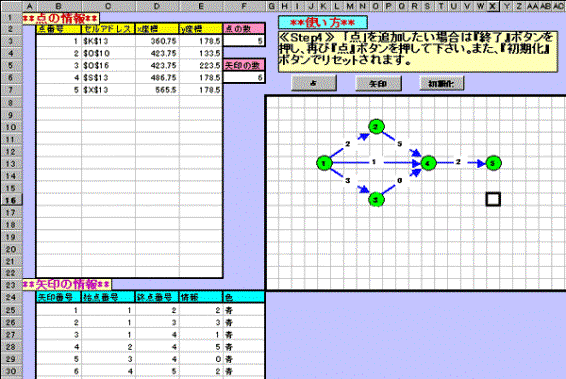This screenshot has width=566, height=379.
Task: Click green node 1 in the graph
Action: click(324, 163)
